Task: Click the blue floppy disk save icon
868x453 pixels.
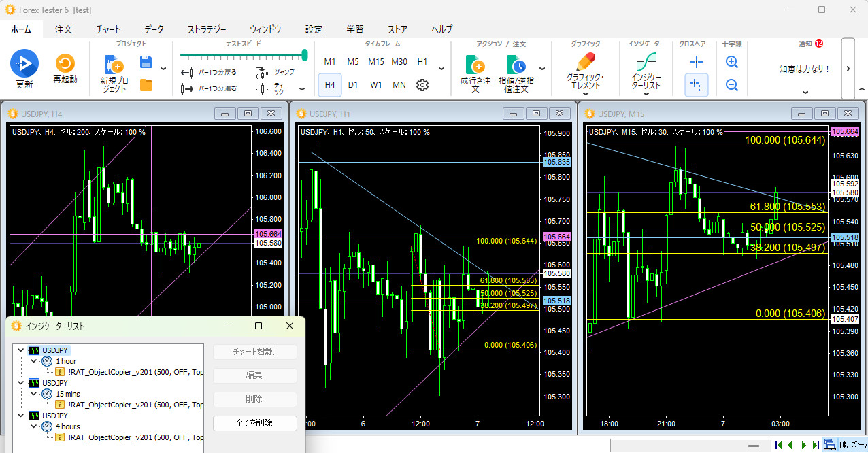Action: 146,63
